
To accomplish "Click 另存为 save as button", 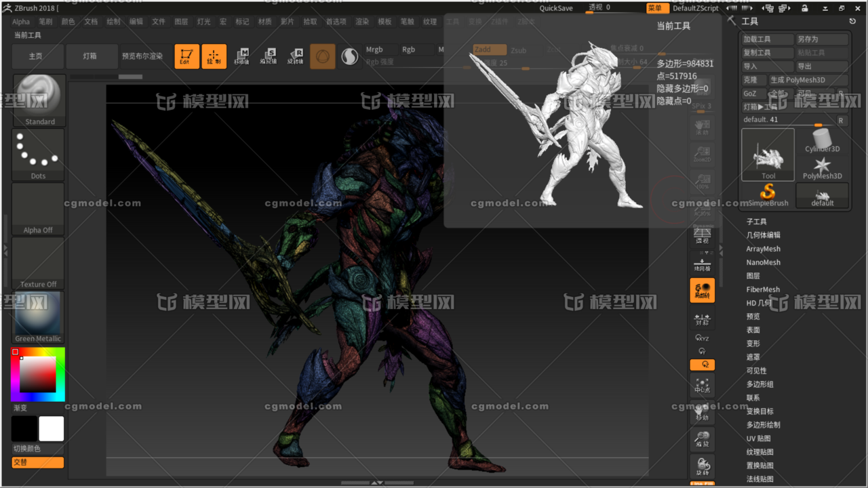I will (x=822, y=39).
